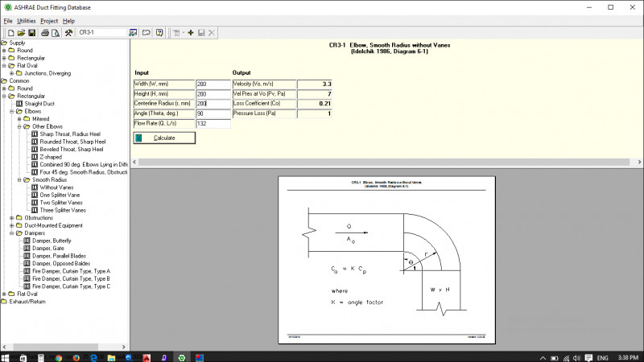Select Straight Duct in tree
Screen dimensions: 644x362
(39, 104)
